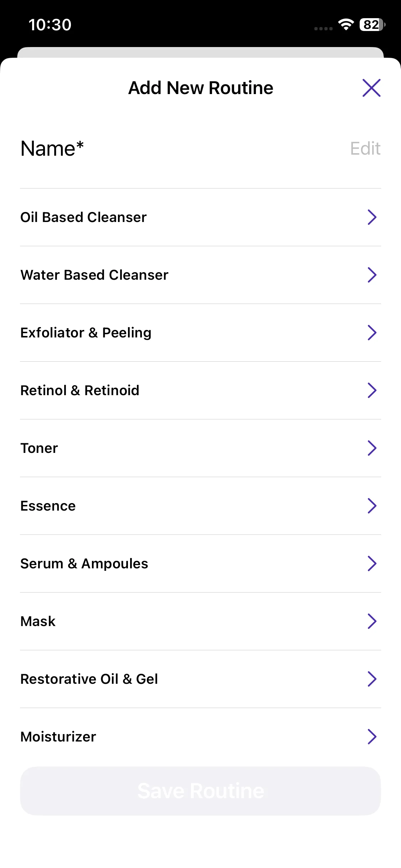Hit the Serum & Ampoules chevron icon
The height and width of the screenshot is (868, 401).
372,563
